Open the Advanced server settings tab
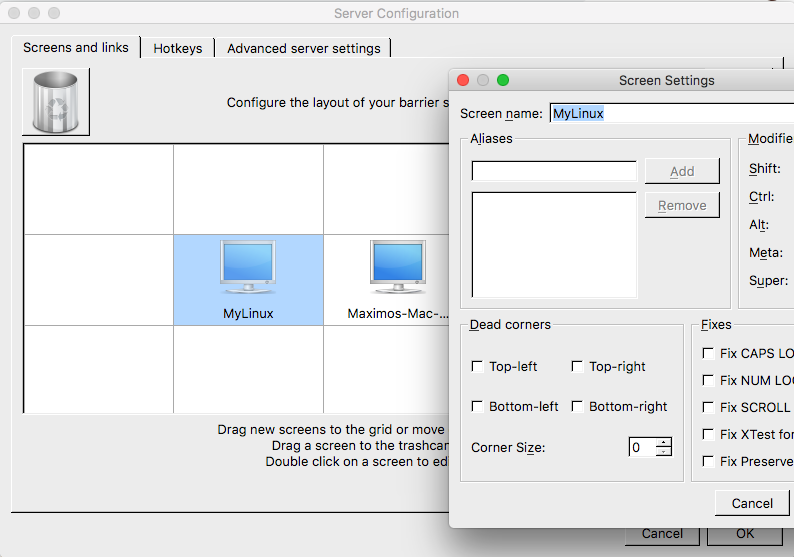This screenshot has width=794, height=557. pyautogui.click(x=303, y=48)
